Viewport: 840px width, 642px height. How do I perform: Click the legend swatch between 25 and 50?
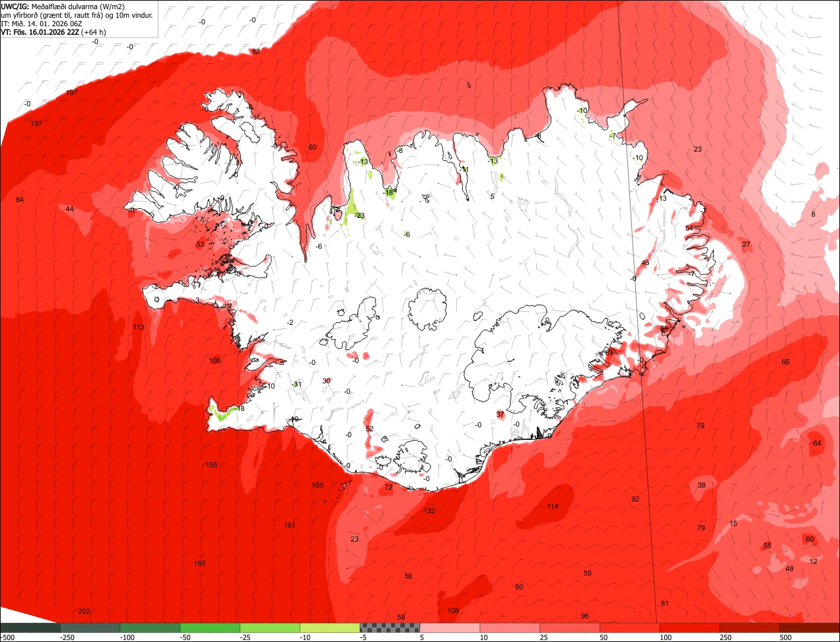[570, 628]
